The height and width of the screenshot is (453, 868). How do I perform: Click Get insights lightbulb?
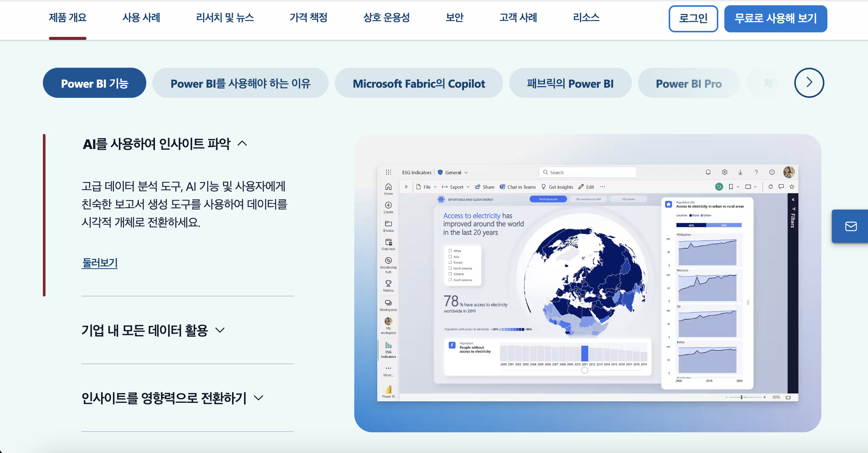point(557,187)
